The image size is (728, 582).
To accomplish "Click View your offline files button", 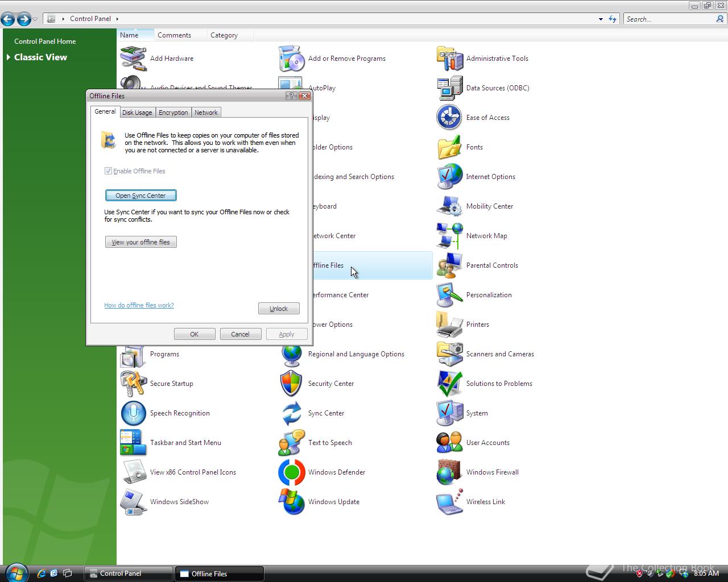I will point(140,242).
